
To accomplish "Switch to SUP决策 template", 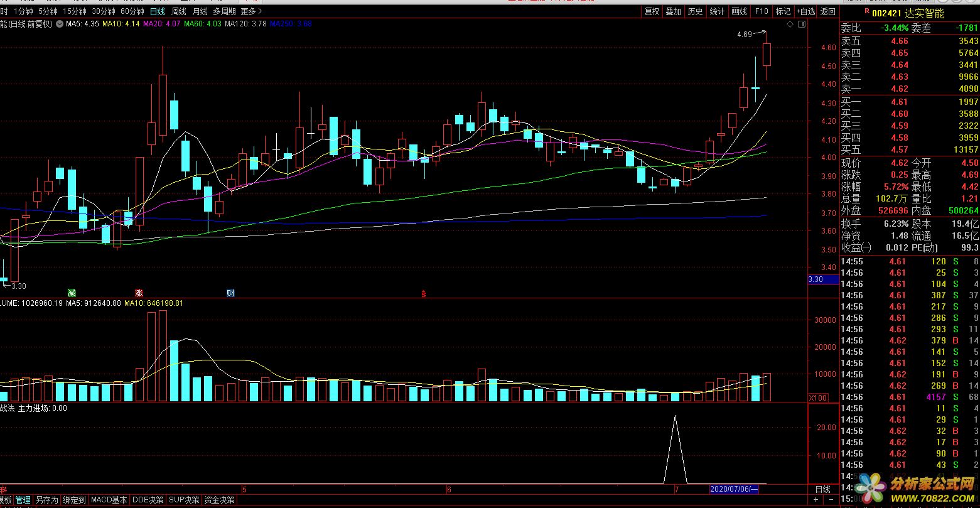I will 184,500.
